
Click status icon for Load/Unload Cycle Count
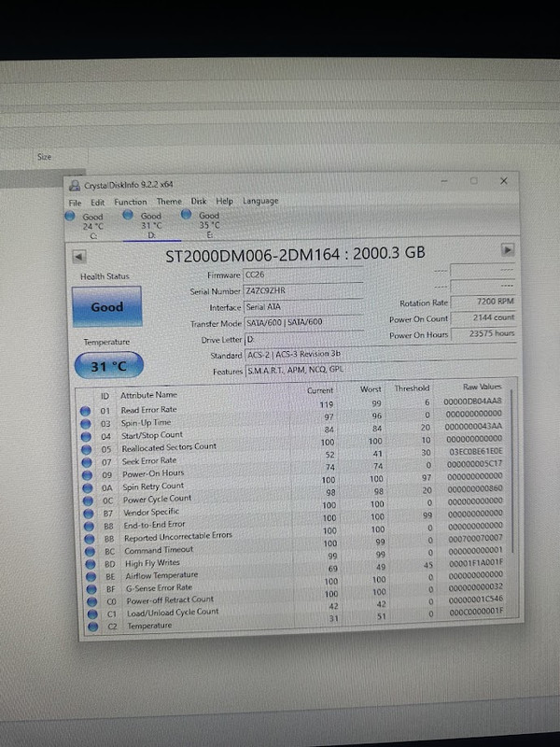tap(92, 614)
